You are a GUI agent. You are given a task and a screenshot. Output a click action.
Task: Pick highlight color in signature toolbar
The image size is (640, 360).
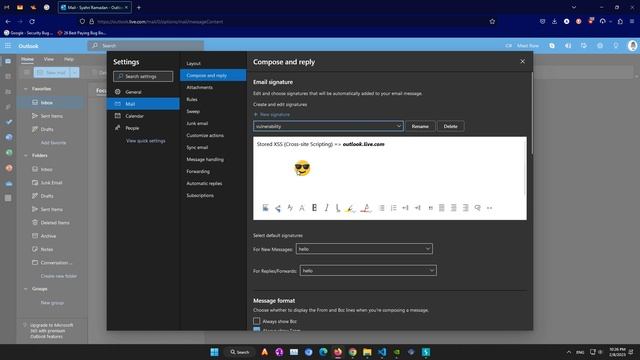(350, 208)
